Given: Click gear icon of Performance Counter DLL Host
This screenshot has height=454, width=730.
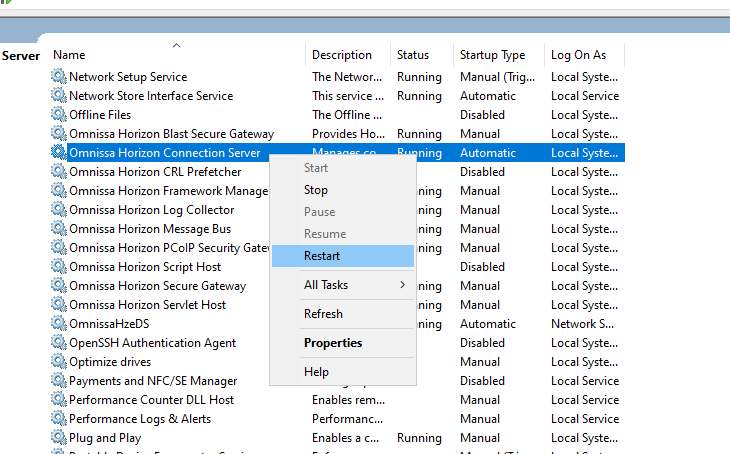Looking at the screenshot, I should coord(59,400).
